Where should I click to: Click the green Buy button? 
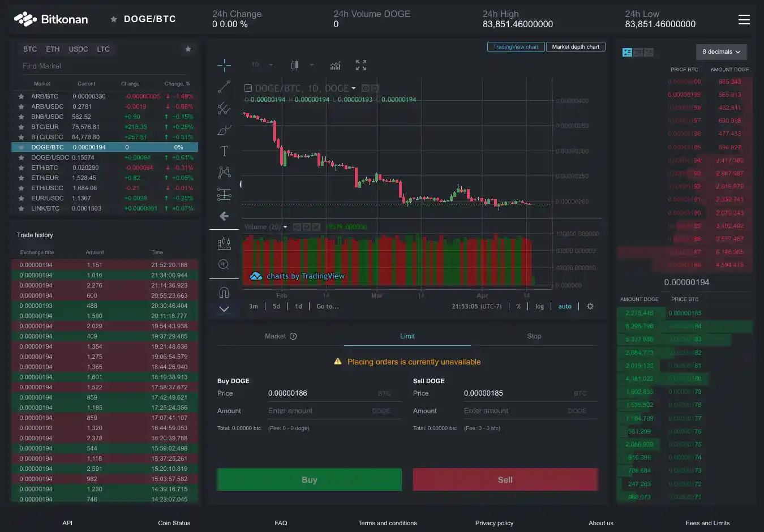pos(309,479)
